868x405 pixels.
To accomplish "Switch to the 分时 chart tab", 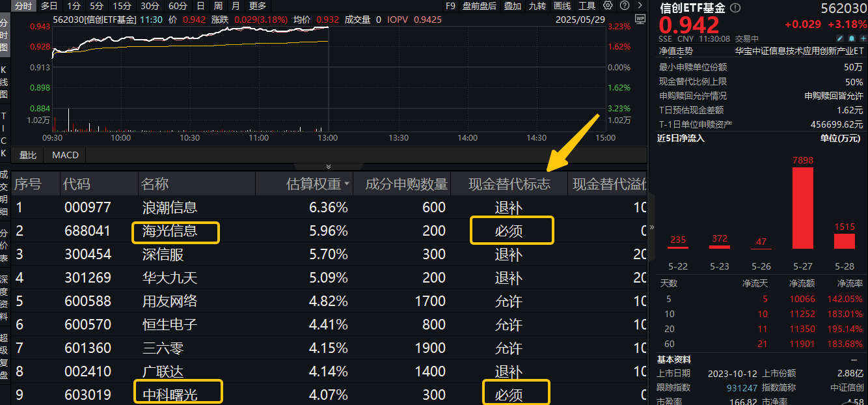I will coord(22,6).
